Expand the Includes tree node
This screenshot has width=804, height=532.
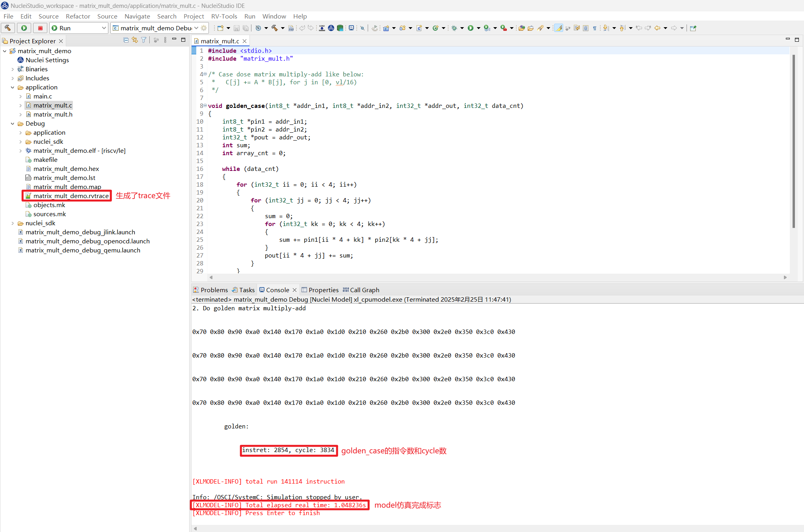point(13,78)
